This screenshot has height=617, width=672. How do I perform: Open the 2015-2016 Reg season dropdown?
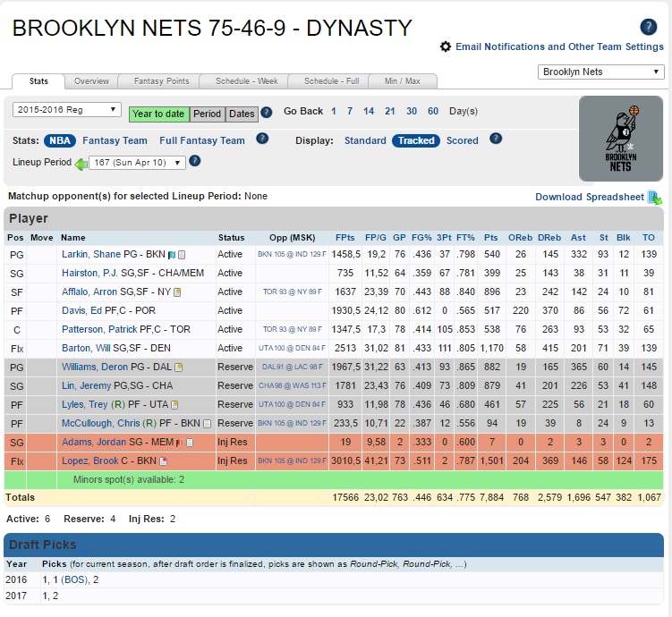pos(67,110)
